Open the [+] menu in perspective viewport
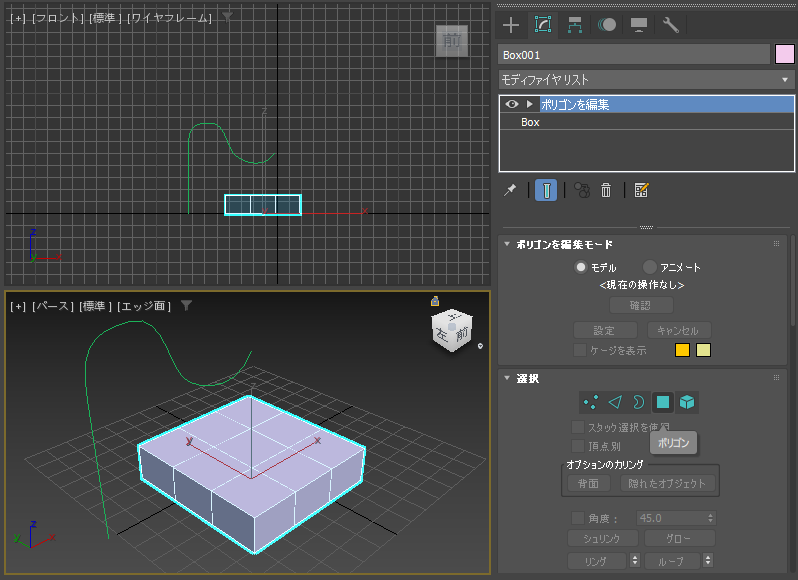Viewport: 798px width, 580px height. pos(18,306)
